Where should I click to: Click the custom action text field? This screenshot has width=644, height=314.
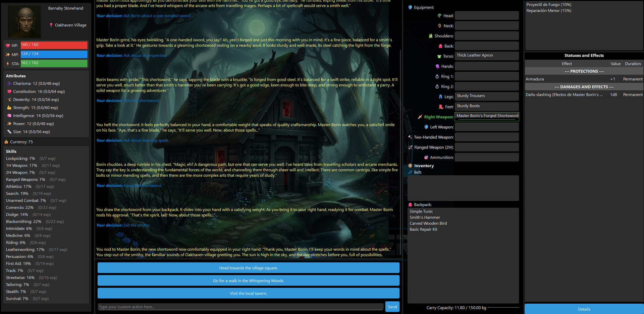click(x=240, y=307)
